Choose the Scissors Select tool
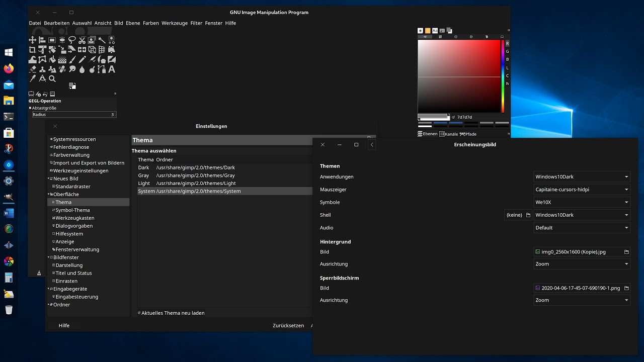Viewport: 644px width, 362px height. (82, 40)
